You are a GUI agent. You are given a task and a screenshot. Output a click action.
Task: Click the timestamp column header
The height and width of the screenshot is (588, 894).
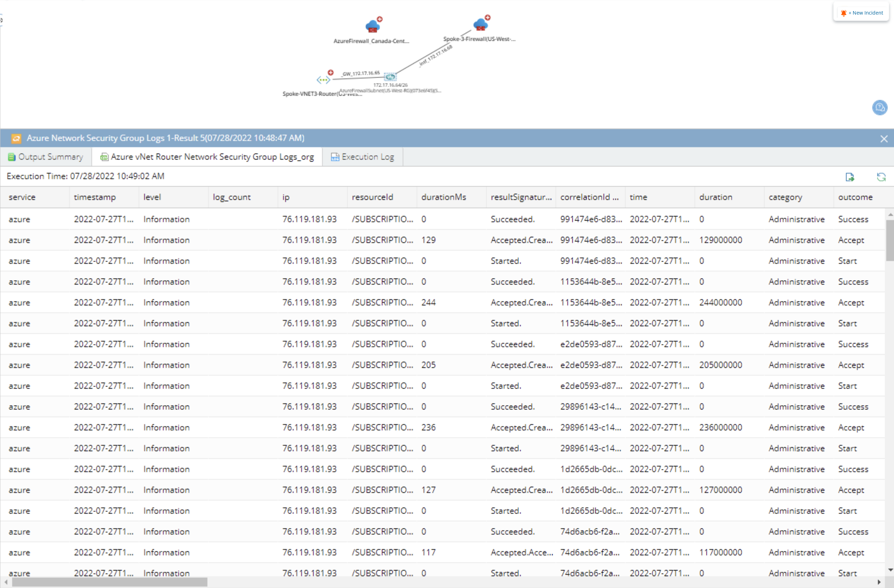pos(95,197)
